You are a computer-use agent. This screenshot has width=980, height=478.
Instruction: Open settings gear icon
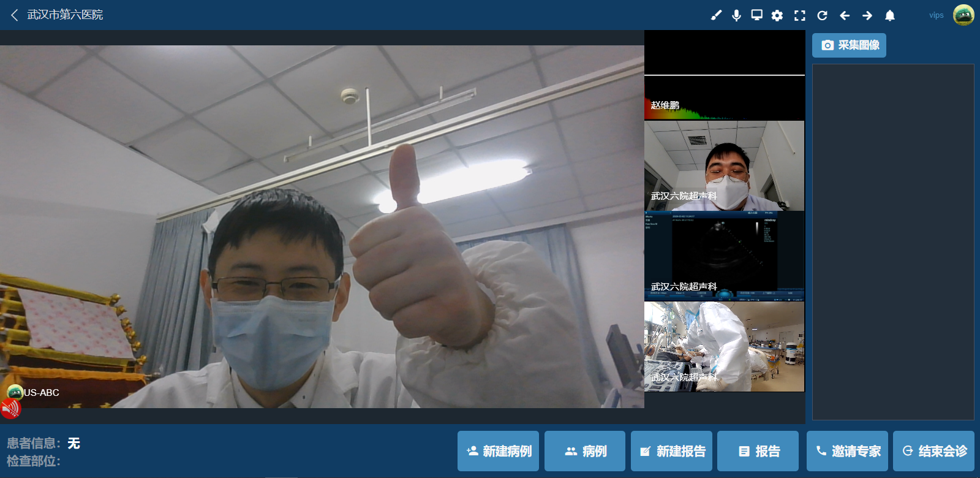point(777,15)
